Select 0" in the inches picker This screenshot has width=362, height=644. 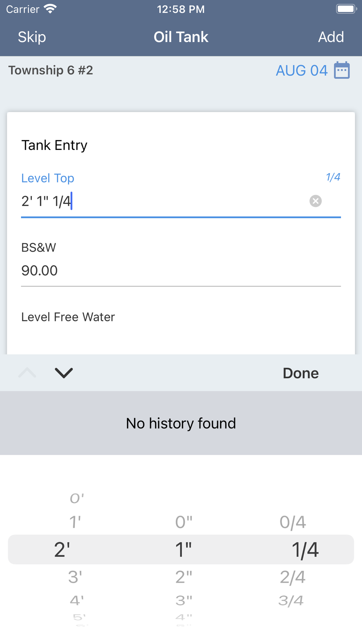184,522
